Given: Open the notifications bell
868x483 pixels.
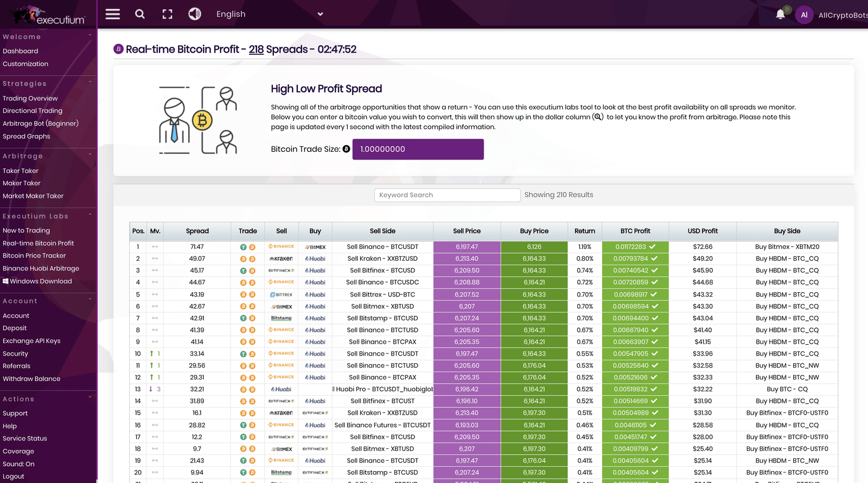Looking at the screenshot, I should point(780,15).
